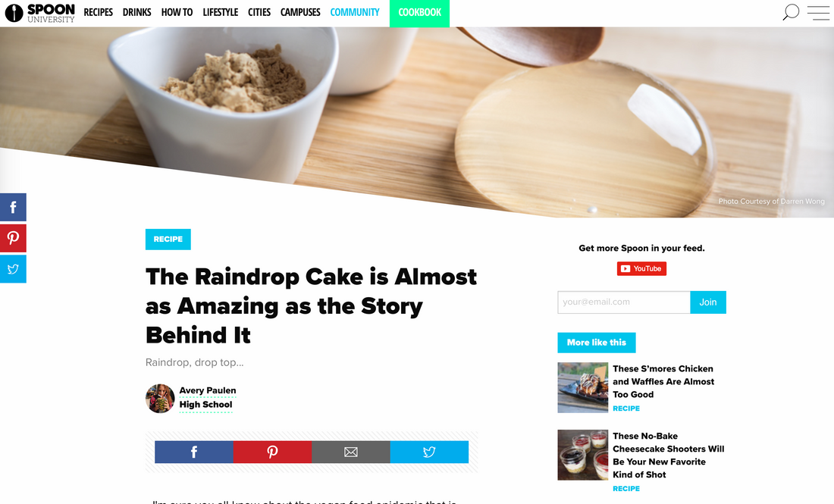Open the Cookbook tab
Screen dimensions: 834x504
coord(419,13)
